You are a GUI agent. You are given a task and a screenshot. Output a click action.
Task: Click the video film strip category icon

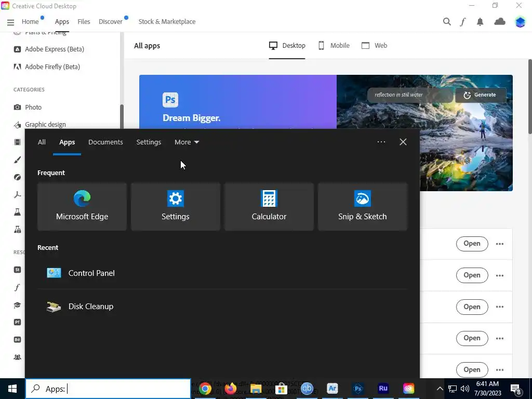click(x=17, y=142)
